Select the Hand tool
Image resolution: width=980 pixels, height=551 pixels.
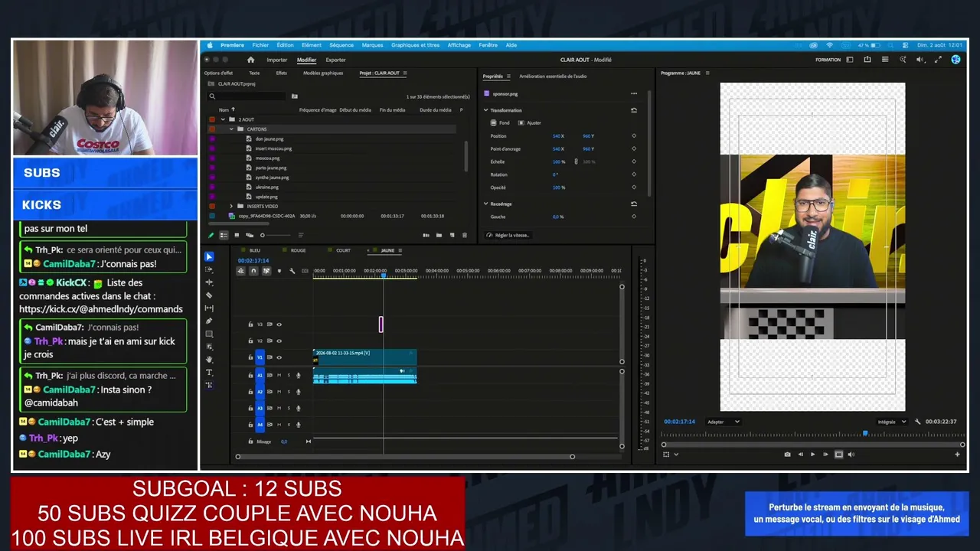pos(209,359)
